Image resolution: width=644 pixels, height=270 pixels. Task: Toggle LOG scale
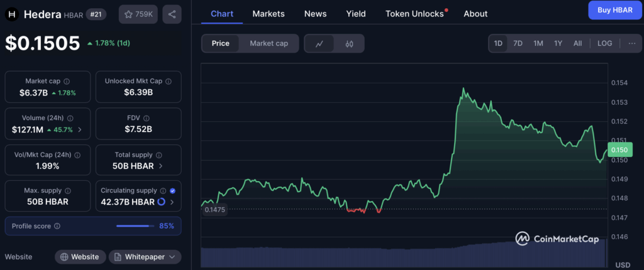coord(604,43)
